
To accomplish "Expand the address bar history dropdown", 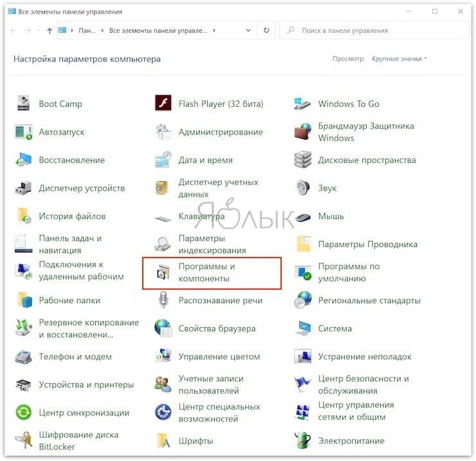I will (248, 30).
